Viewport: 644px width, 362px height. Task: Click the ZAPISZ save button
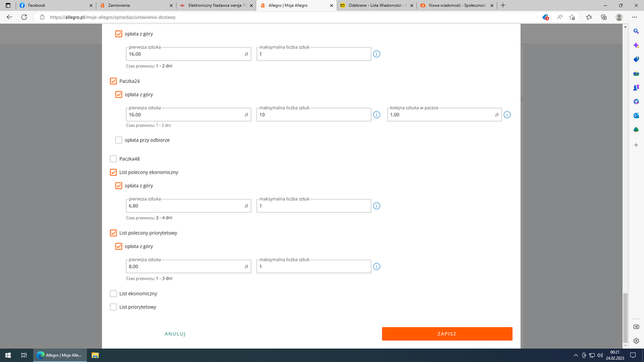[x=447, y=334]
